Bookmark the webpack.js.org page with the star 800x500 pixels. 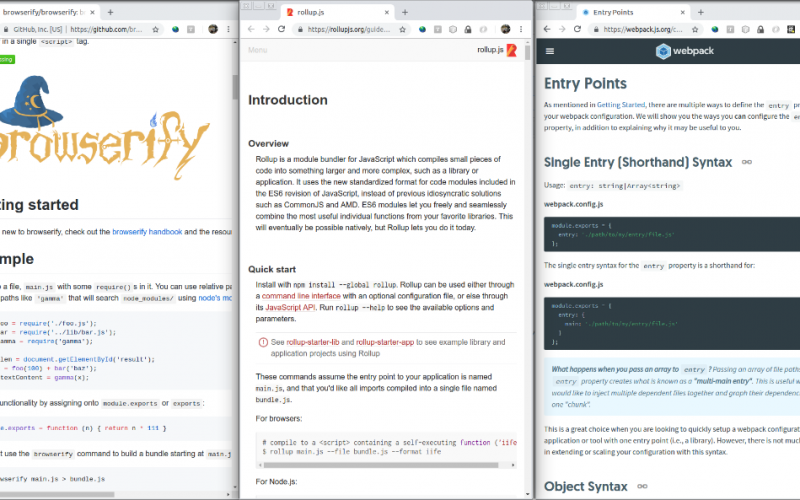pyautogui.click(x=695, y=30)
